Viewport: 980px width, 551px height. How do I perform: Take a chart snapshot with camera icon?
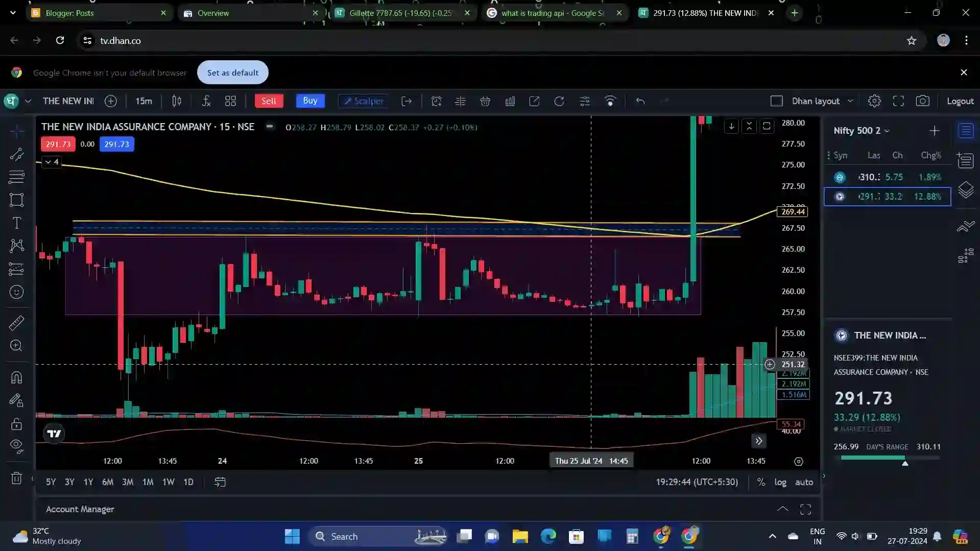click(922, 101)
